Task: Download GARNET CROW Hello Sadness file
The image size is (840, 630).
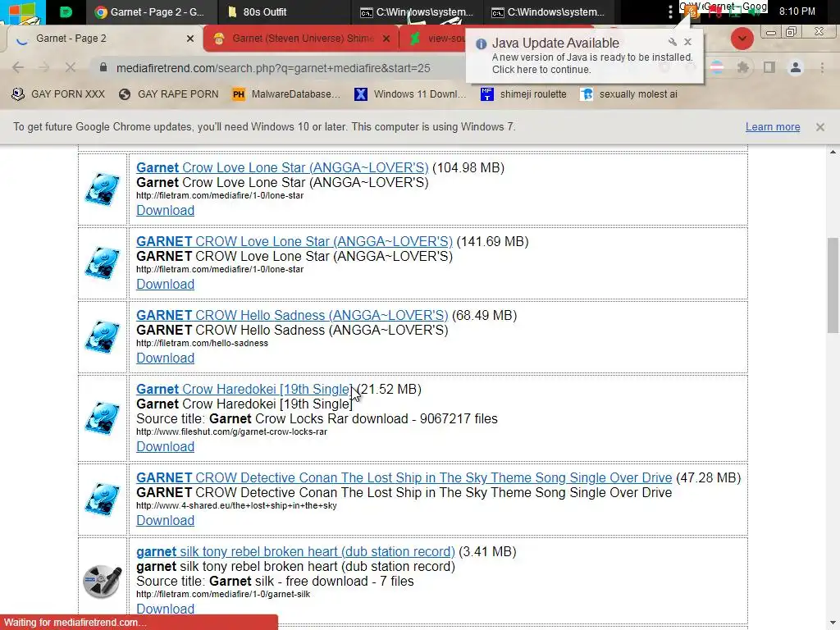Action: pyautogui.click(x=165, y=358)
